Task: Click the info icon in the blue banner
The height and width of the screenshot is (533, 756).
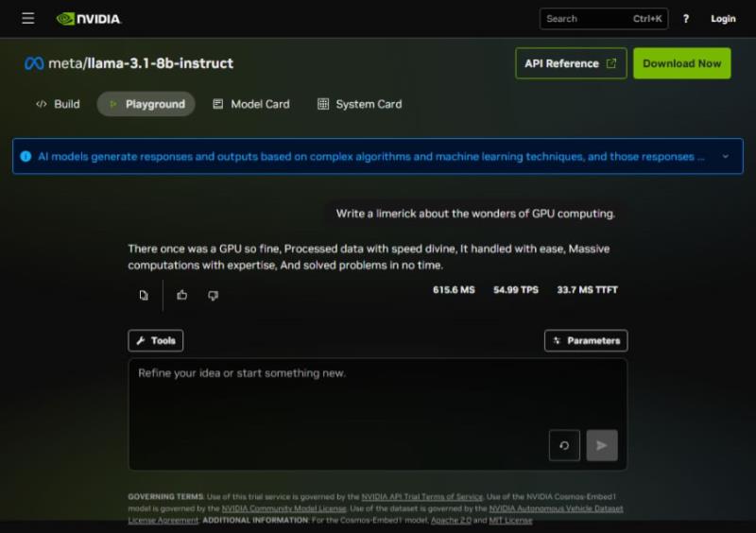Action: tap(26, 156)
